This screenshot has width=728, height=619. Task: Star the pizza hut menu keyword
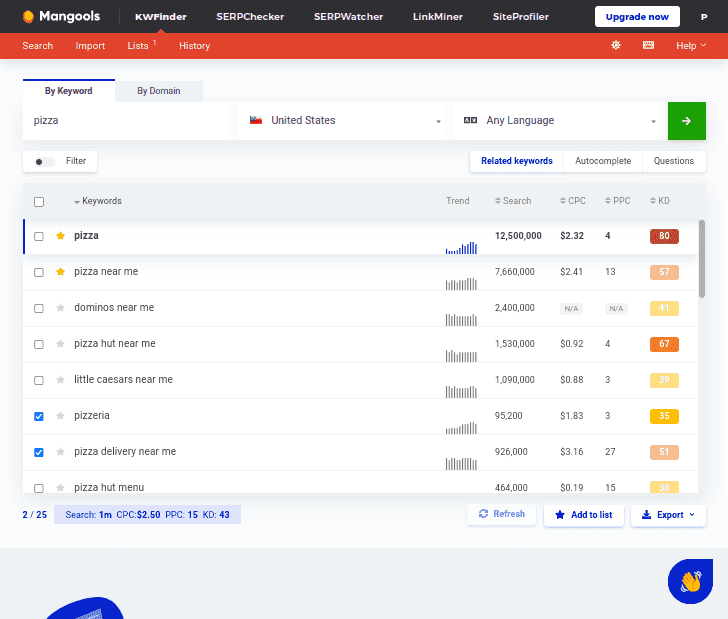60,488
